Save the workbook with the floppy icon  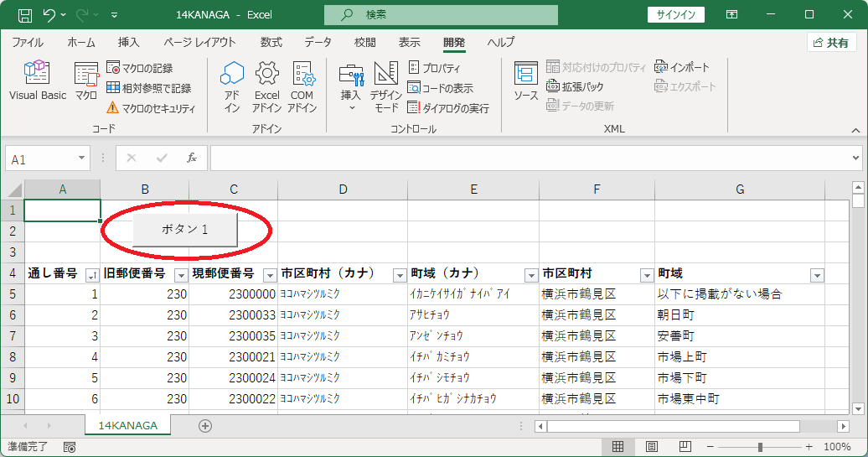click(25, 15)
